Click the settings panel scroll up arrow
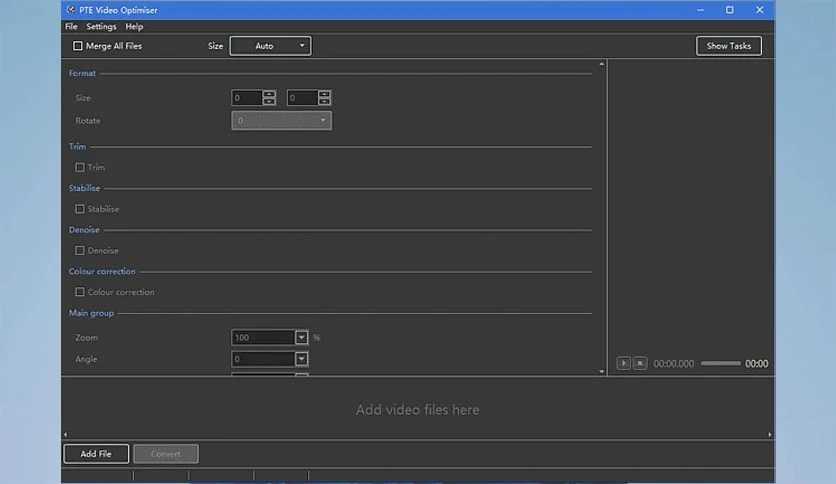The image size is (836, 484). pyautogui.click(x=601, y=64)
